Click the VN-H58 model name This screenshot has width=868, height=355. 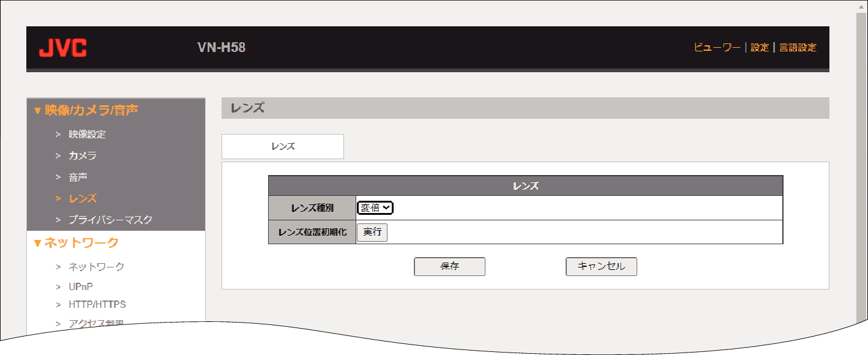tap(221, 48)
